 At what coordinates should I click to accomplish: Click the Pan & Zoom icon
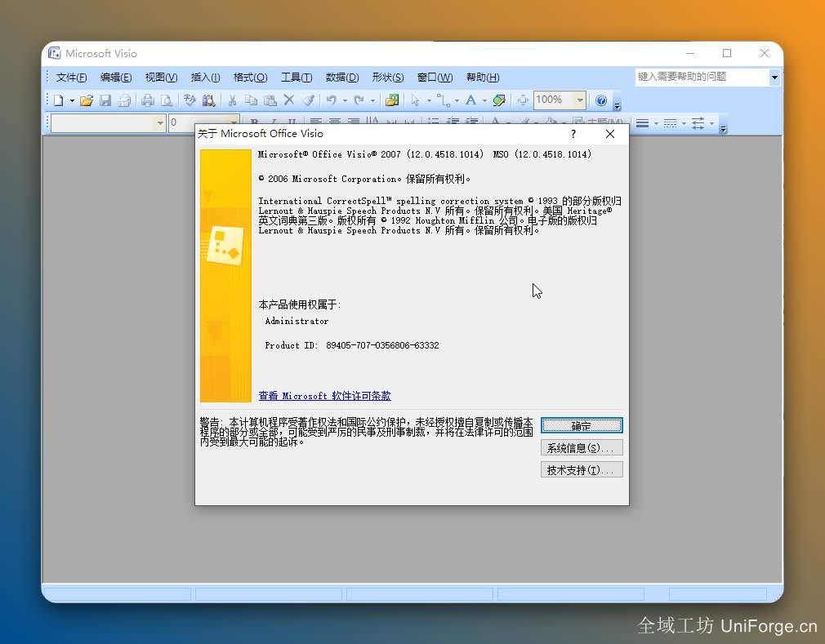click(523, 100)
